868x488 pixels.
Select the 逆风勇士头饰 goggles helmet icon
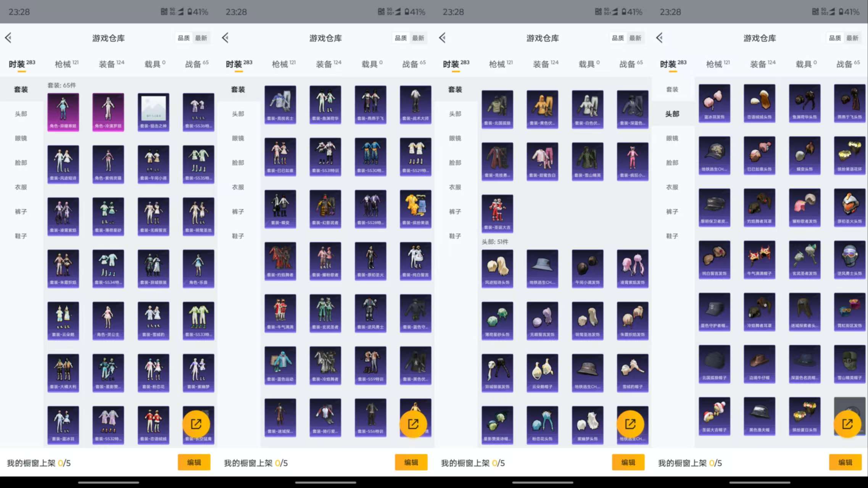(849, 259)
